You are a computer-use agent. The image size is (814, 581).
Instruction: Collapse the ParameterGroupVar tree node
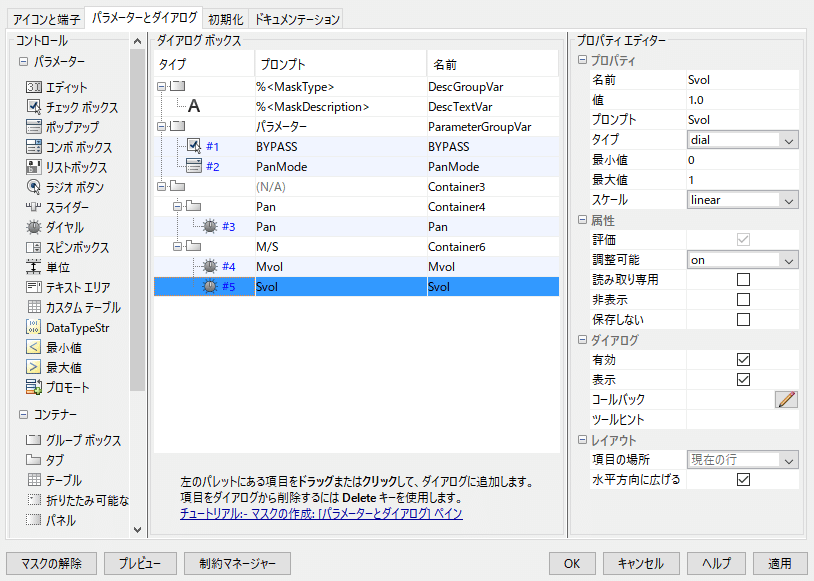[x=161, y=126]
